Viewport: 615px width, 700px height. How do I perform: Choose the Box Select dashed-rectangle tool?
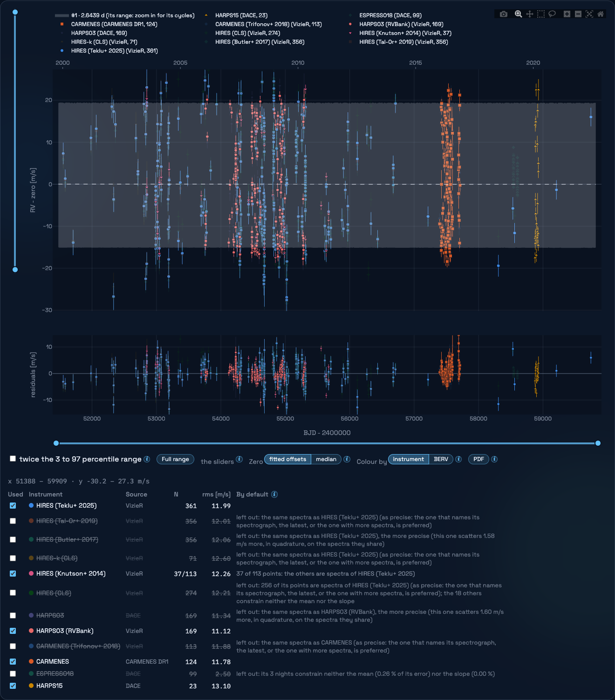pyautogui.click(x=541, y=14)
